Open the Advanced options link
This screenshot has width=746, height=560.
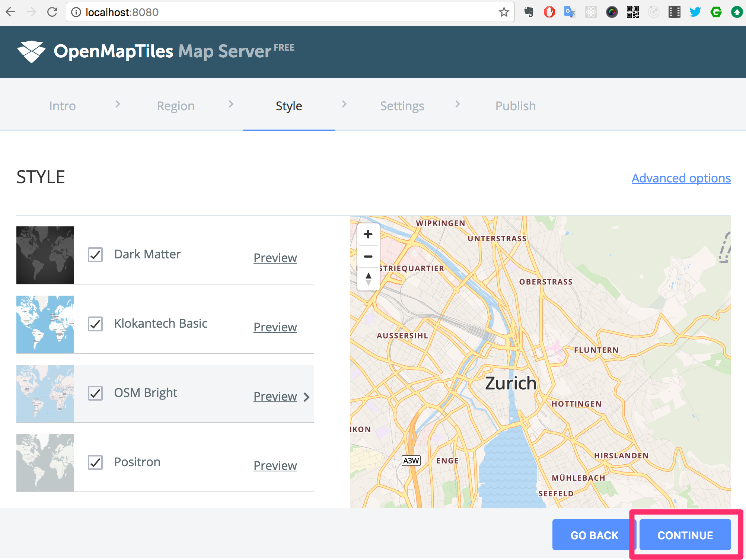(681, 178)
